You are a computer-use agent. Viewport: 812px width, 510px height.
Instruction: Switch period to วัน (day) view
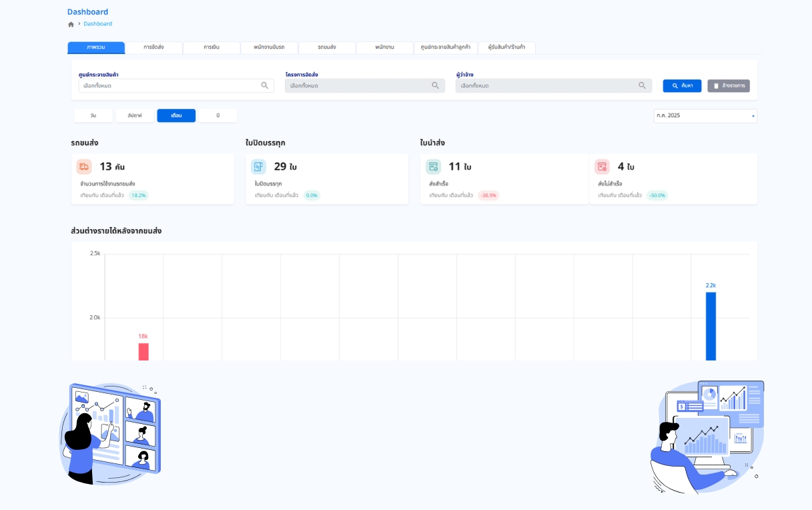click(93, 115)
